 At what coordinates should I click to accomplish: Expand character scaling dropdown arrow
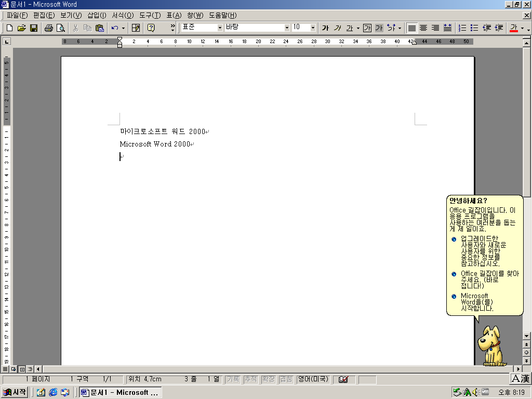[x=400, y=28]
